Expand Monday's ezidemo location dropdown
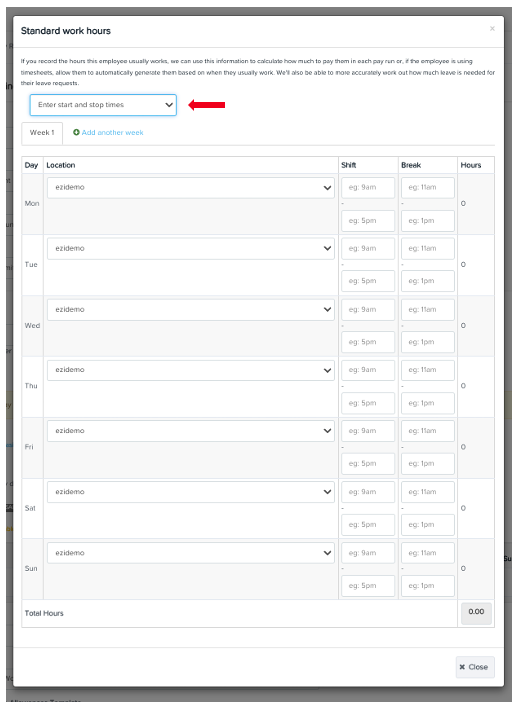 point(191,188)
